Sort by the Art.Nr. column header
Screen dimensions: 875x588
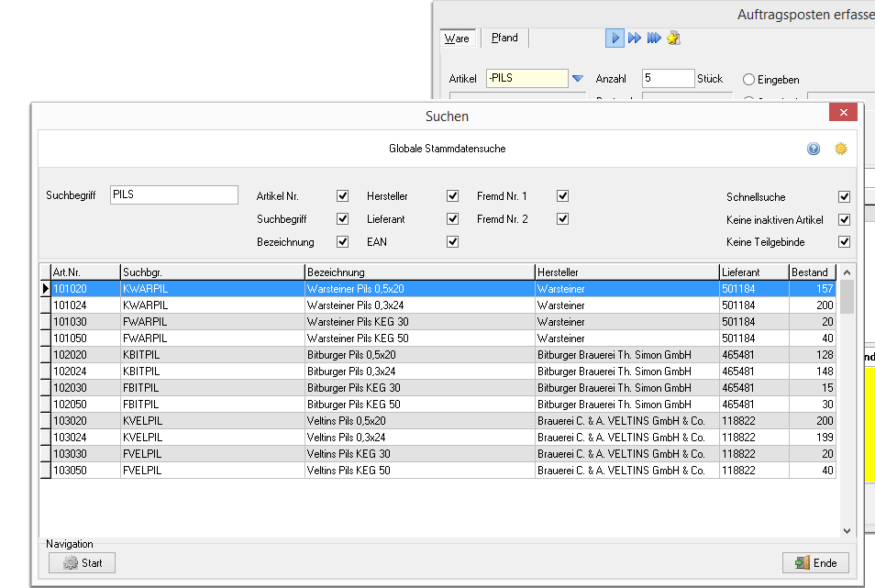click(x=85, y=272)
